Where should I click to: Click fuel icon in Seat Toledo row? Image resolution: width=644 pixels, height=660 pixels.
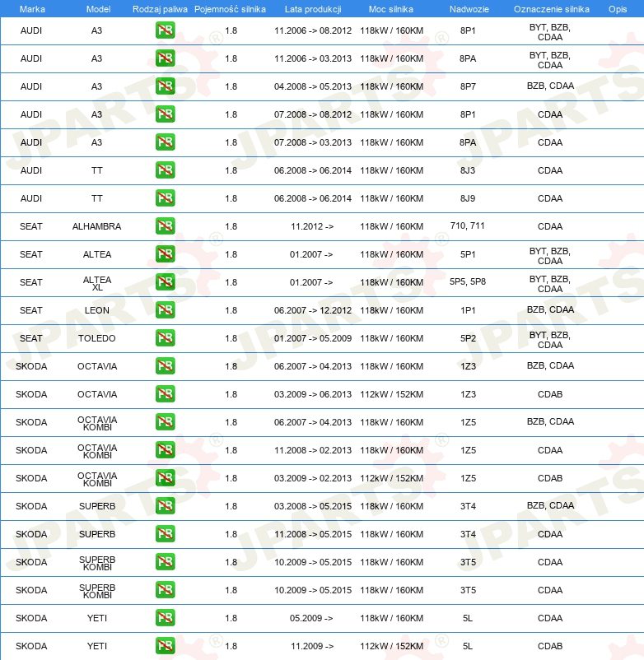pyautogui.click(x=165, y=338)
